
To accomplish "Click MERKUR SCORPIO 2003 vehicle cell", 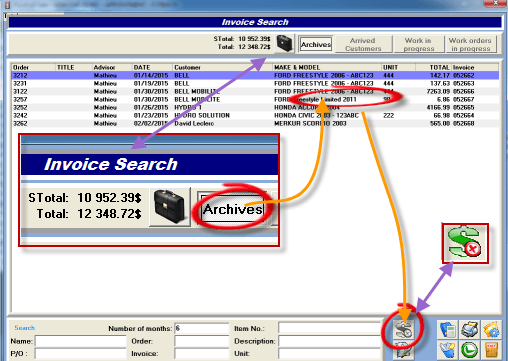I will 310,123.
